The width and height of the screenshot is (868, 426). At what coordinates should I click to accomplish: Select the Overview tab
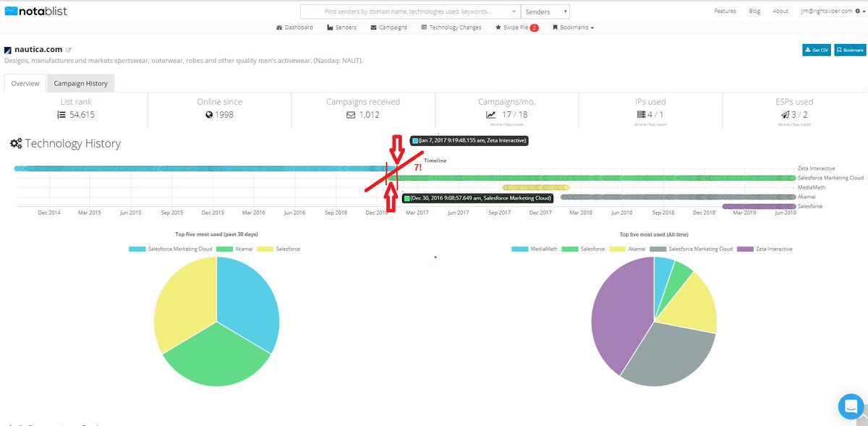click(25, 83)
